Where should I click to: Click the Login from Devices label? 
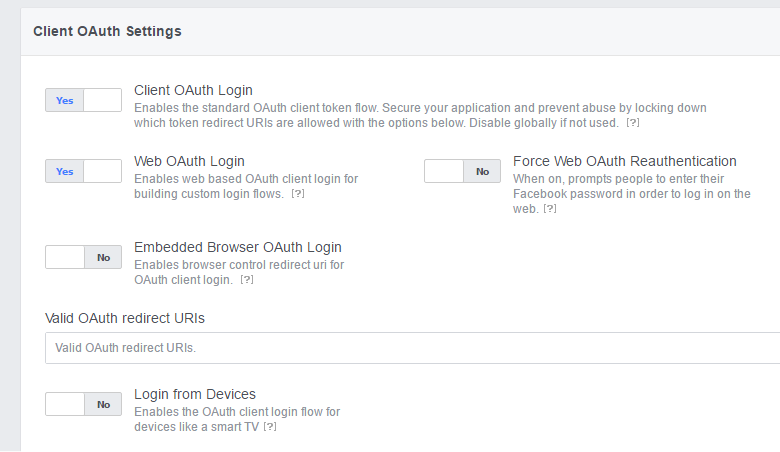point(195,394)
